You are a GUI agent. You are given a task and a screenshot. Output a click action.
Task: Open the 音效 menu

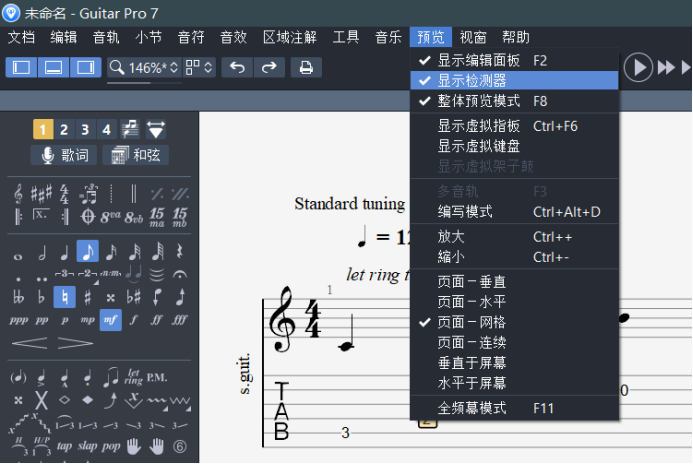coord(233,37)
